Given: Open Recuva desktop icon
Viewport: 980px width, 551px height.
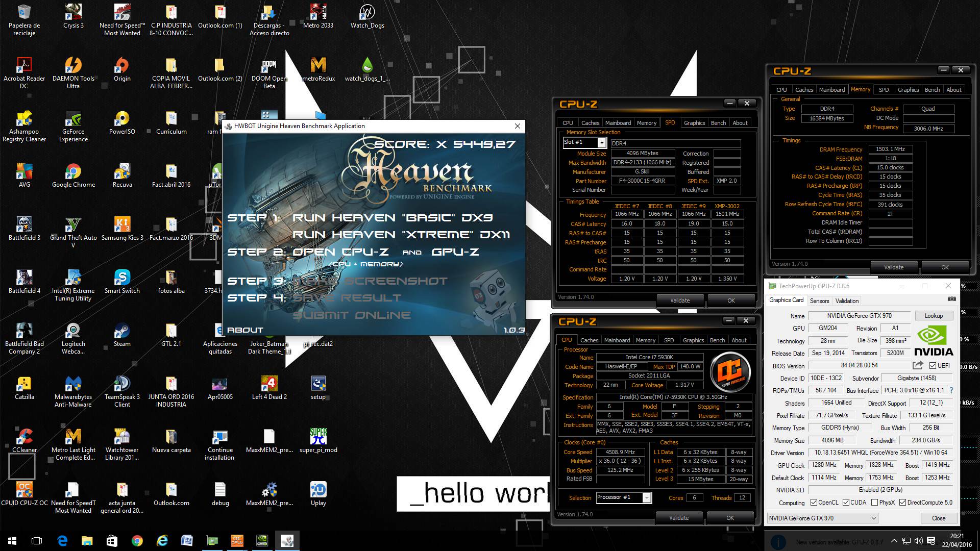Looking at the screenshot, I should tap(122, 176).
